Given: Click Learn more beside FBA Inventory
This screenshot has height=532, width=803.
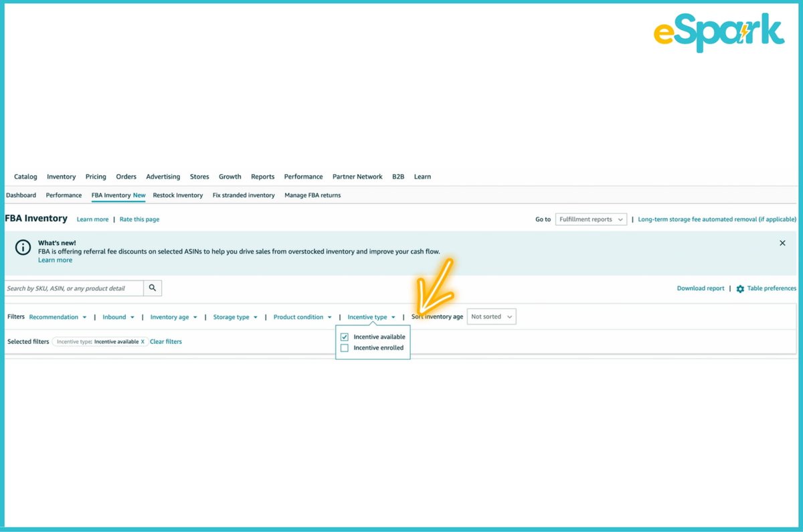Looking at the screenshot, I should pyautogui.click(x=92, y=219).
